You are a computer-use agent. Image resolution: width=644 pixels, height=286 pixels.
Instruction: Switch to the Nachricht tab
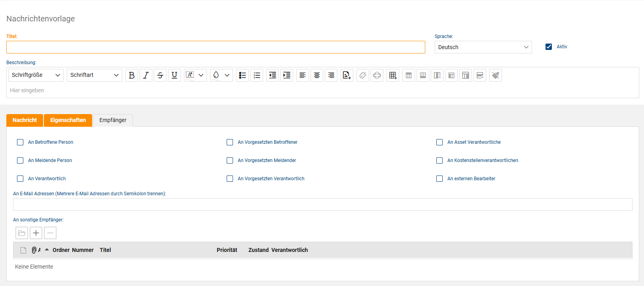[25, 120]
